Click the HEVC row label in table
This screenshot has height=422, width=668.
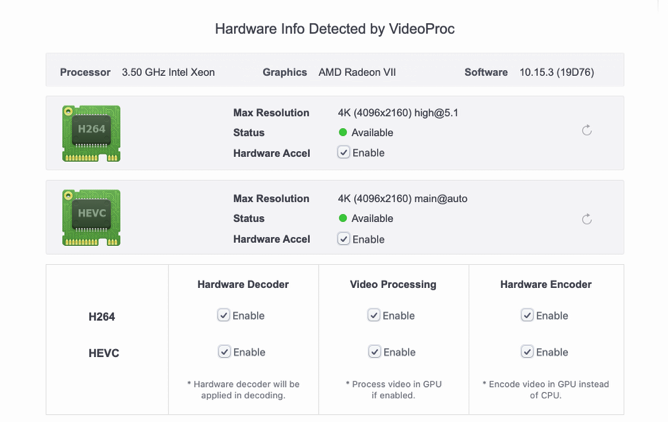[103, 353]
